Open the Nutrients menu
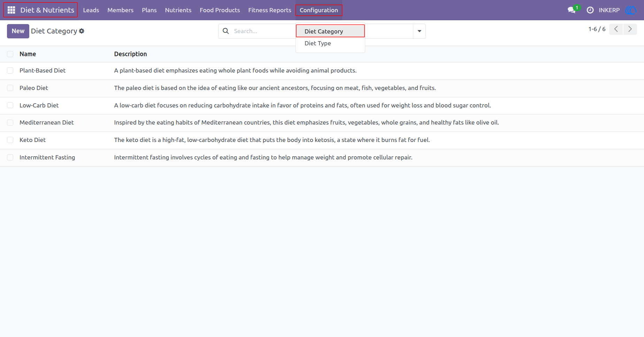Viewport: 644px width, 337px height. coord(178,10)
